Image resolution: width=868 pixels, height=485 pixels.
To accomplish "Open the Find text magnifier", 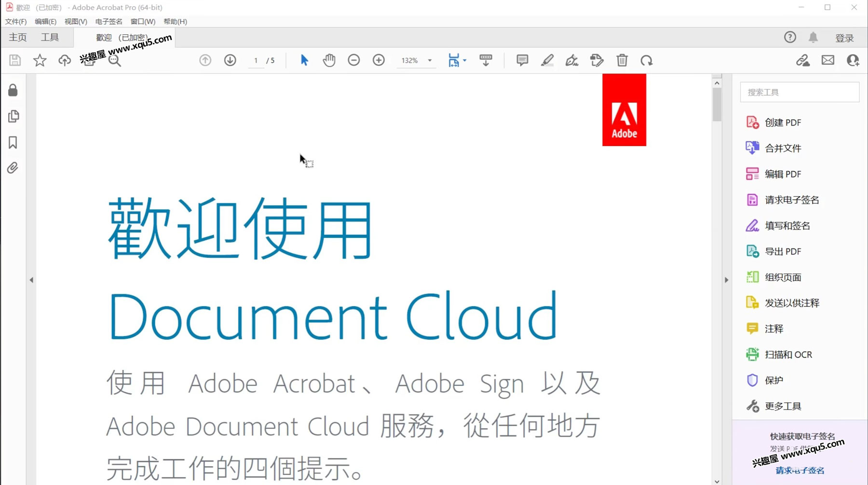I will 115,60.
